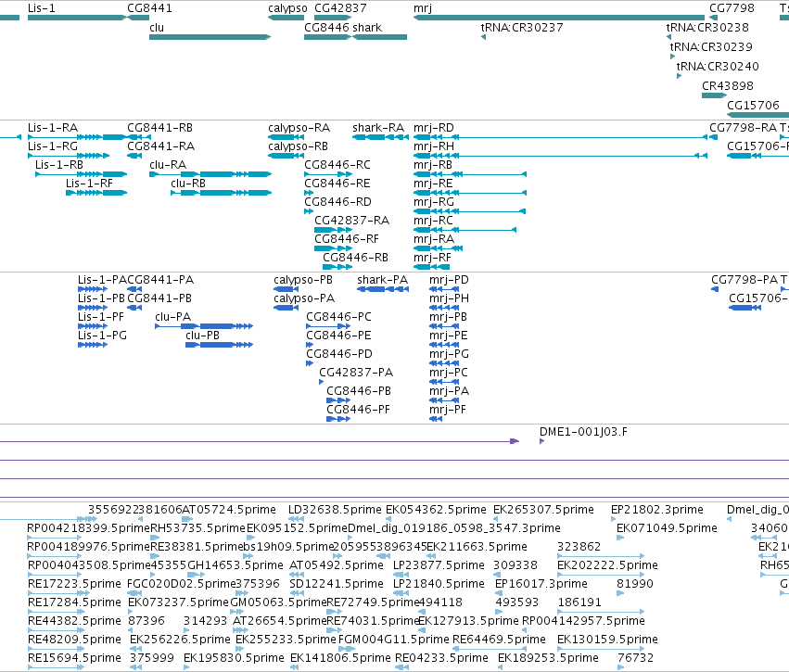Click EST EK189253.5prime

[500, 667]
